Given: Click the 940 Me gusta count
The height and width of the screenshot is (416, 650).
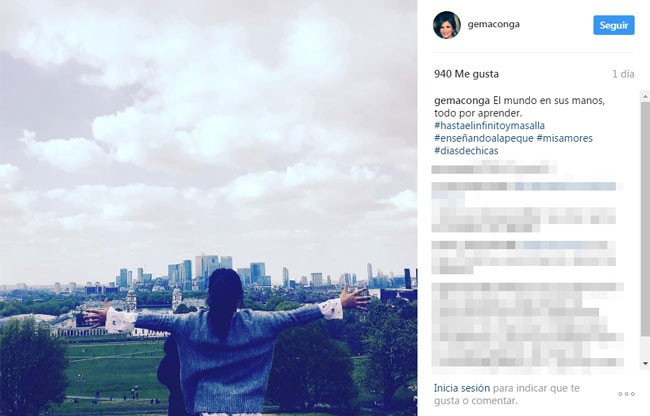Looking at the screenshot, I should point(466,74).
